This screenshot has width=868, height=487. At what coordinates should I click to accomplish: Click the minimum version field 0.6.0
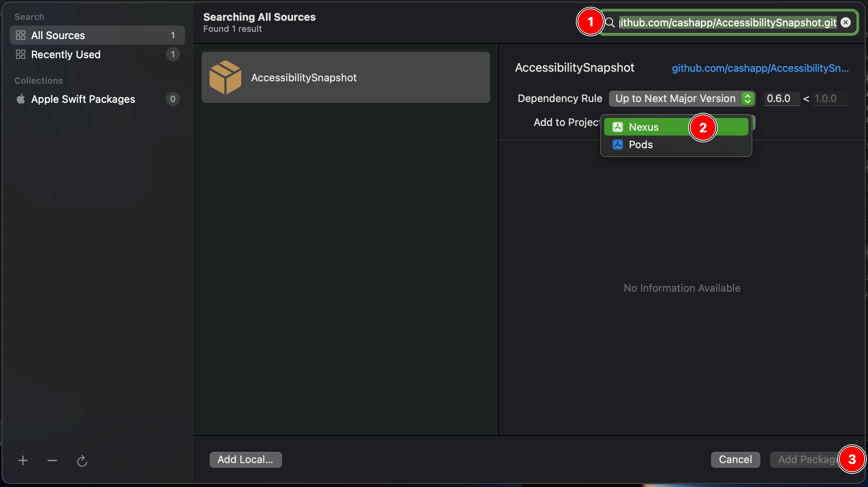click(x=782, y=98)
